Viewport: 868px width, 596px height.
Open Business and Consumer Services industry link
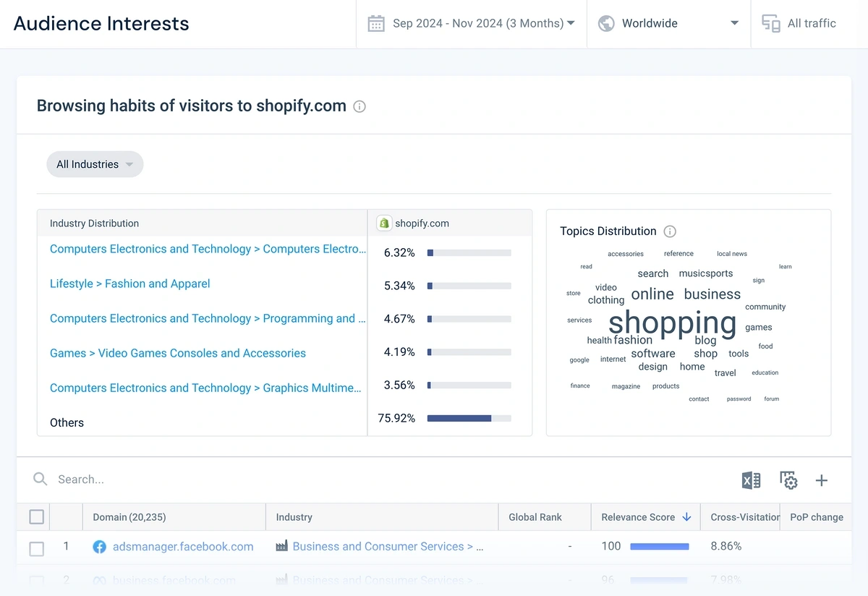coord(388,547)
